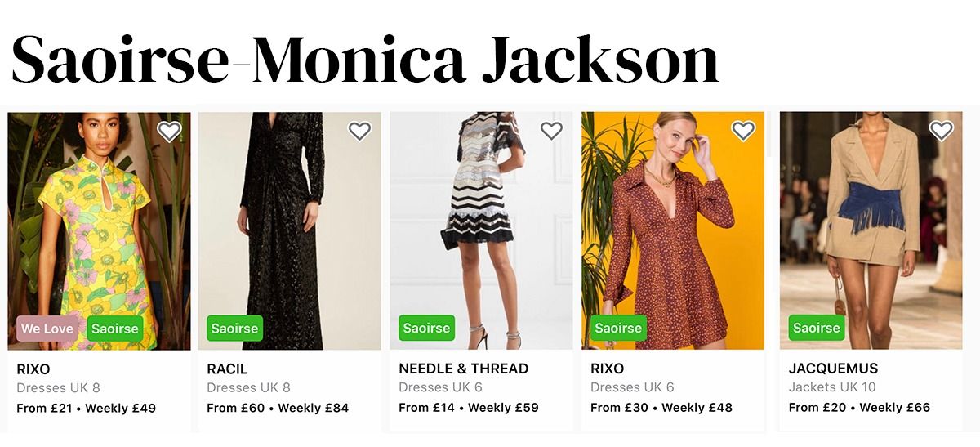Select Saoirse tag on yellow floral dress
Screen dimensions: 980x447
(x=115, y=329)
